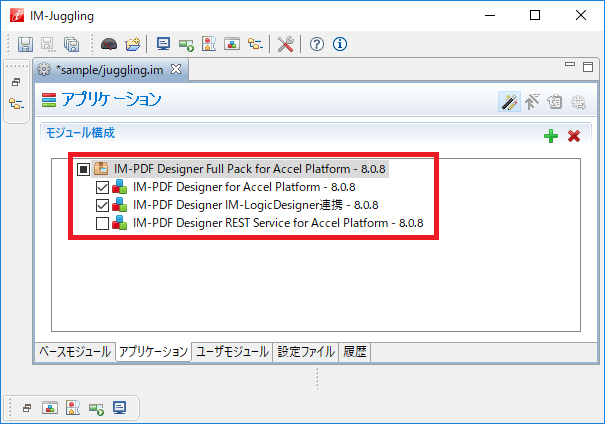605x424 pixels.
Task: Select IM-PDF Designer Full Pack row text
Action: coord(249,169)
